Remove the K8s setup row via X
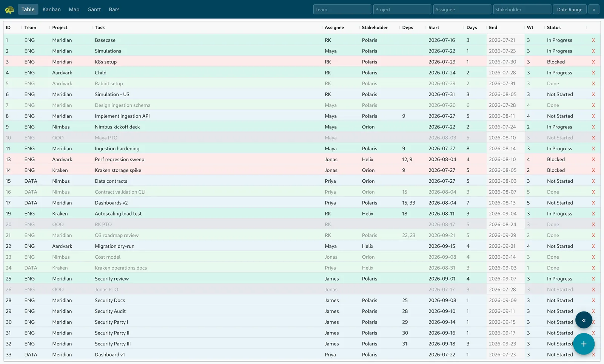 [593, 62]
